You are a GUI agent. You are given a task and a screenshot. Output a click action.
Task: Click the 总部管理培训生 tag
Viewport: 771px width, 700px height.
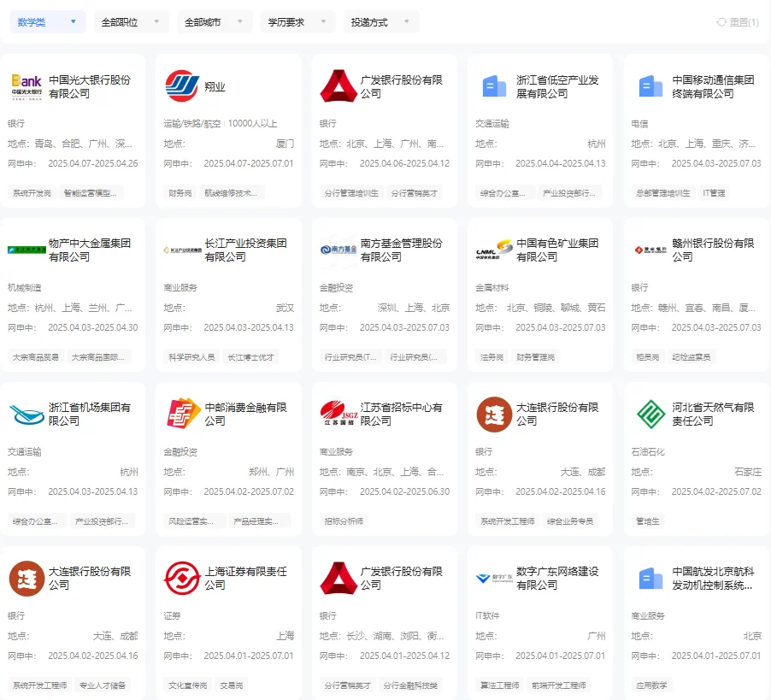click(x=662, y=193)
